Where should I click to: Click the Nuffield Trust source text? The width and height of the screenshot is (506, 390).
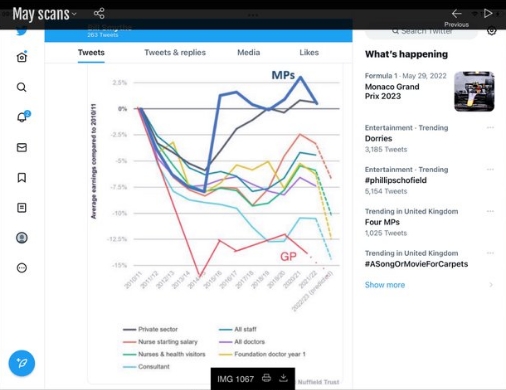[318, 382]
